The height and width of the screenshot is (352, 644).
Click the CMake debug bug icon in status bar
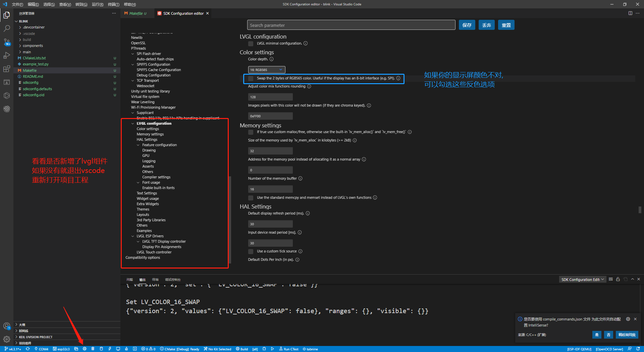pos(264,349)
